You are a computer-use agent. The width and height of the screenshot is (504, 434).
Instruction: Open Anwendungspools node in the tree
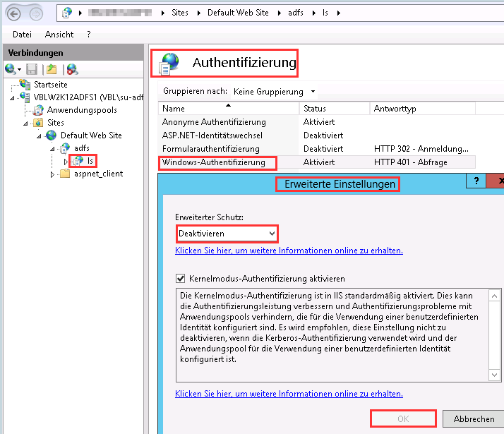coord(81,110)
